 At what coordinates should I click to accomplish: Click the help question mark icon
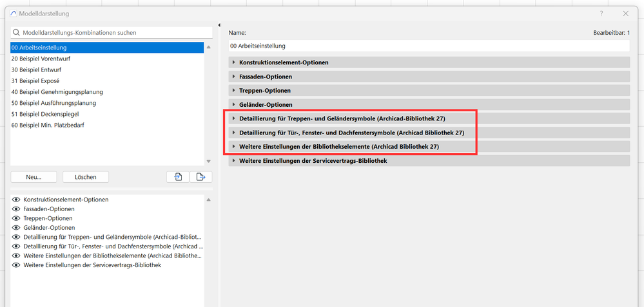click(601, 14)
